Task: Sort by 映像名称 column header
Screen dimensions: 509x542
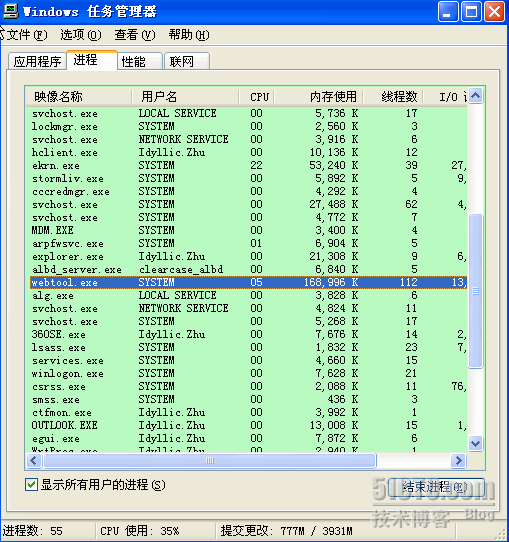Action: [79, 96]
